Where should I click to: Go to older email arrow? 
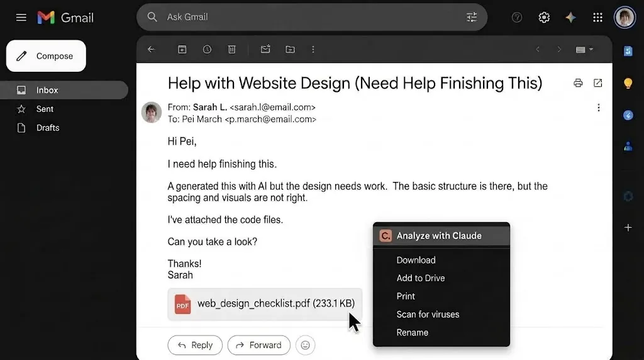[x=559, y=49]
